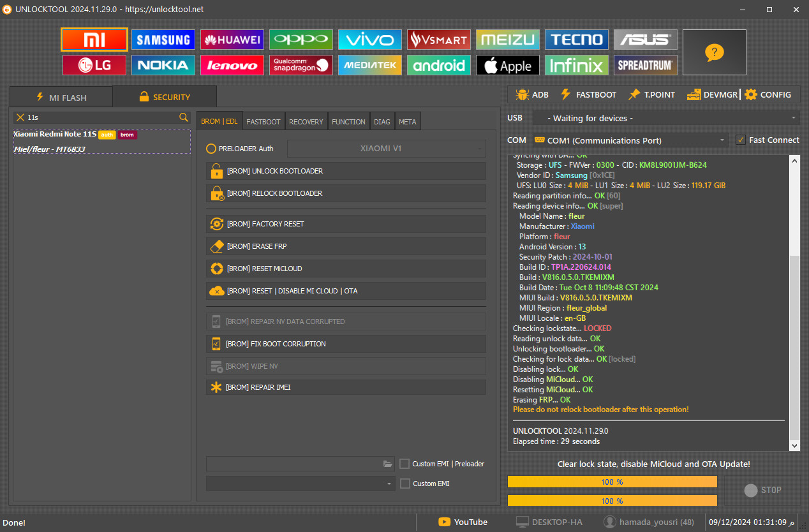Viewport: 809px width, 532px height.
Task: Click the upper 100 % progress bar
Action: (612, 482)
